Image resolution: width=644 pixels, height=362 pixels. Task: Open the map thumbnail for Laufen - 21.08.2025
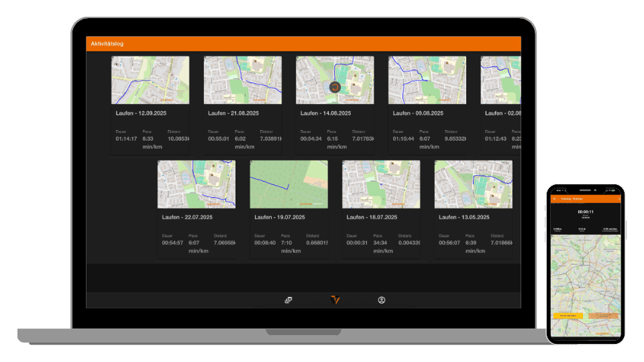click(243, 80)
